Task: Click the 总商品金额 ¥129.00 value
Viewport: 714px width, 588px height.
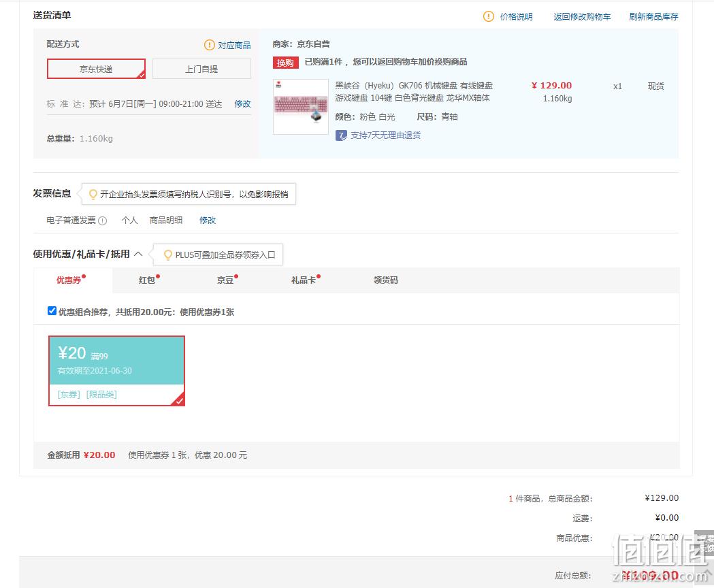Action: coord(662,497)
